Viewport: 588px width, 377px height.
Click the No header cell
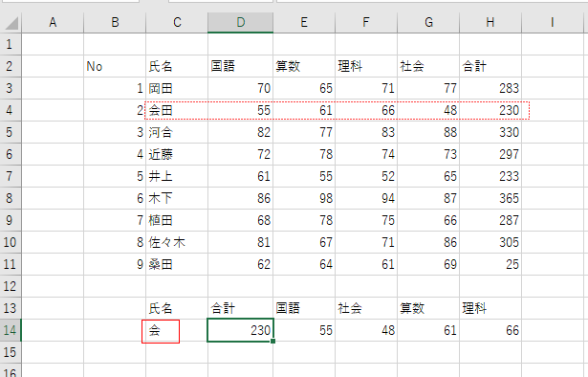coord(115,66)
